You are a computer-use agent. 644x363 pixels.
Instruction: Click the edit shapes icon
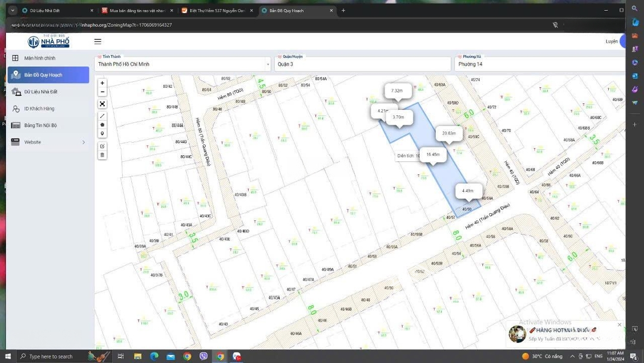point(103,146)
